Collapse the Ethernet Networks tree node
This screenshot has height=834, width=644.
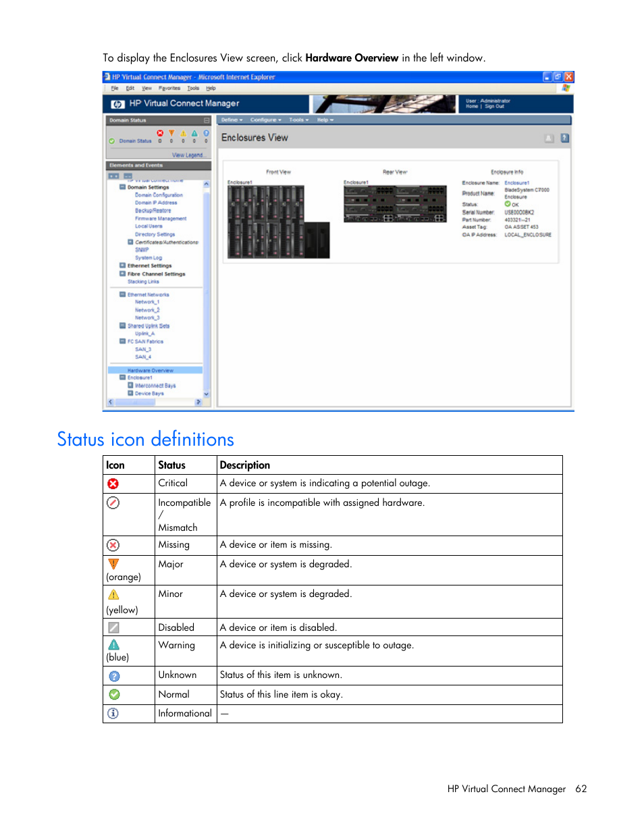122,294
